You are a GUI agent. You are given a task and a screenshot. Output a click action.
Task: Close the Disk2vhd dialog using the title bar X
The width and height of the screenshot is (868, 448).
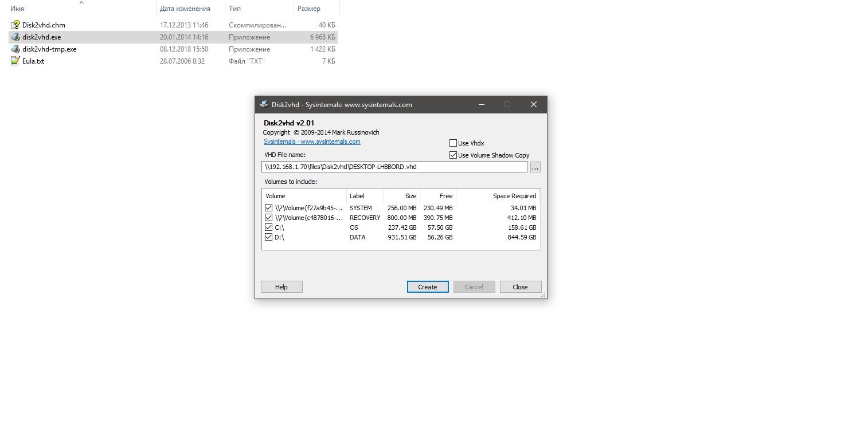[534, 104]
